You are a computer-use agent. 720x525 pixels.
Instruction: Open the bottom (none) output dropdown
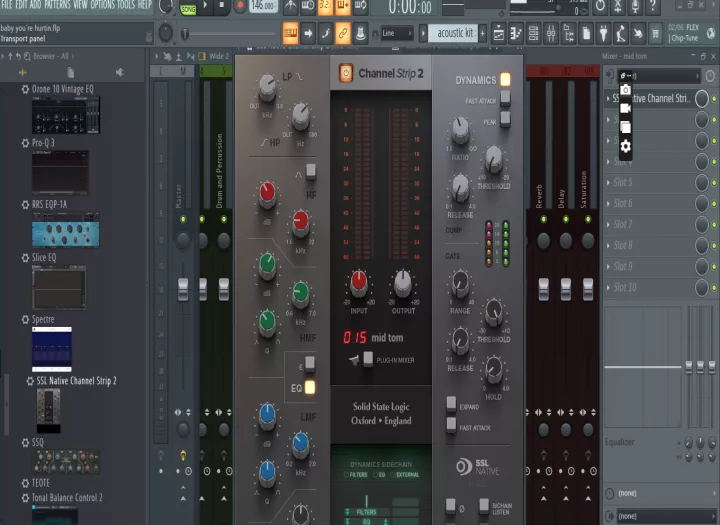tap(664, 516)
